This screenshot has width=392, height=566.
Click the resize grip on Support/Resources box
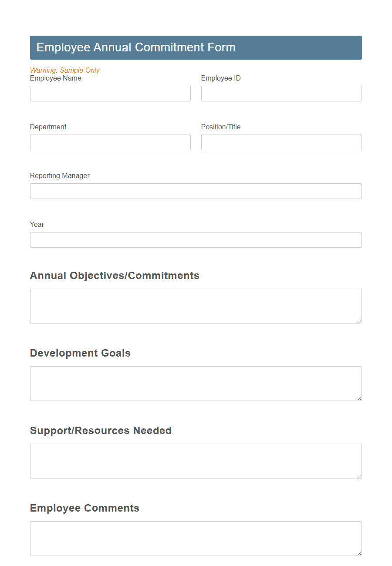click(x=360, y=476)
